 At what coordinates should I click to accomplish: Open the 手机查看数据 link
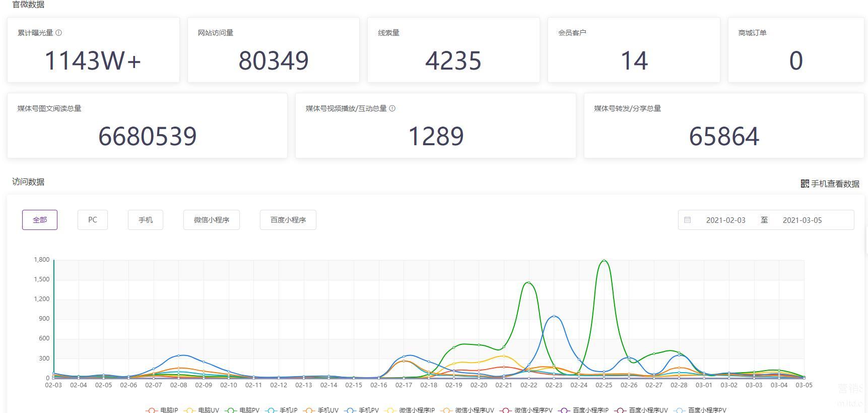tap(835, 184)
